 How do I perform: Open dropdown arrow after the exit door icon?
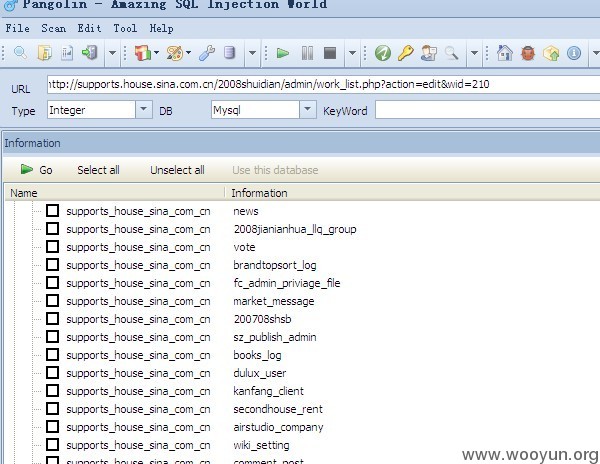[112, 53]
